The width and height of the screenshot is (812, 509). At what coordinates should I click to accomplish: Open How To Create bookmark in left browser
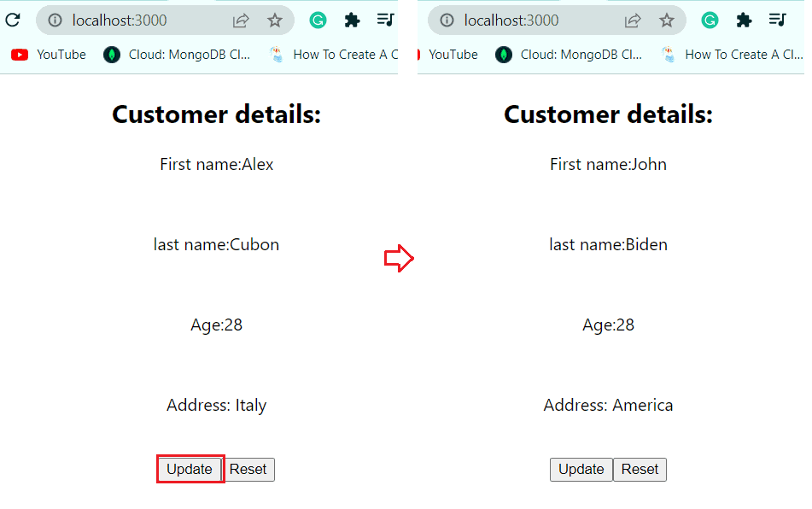pyautogui.click(x=334, y=55)
